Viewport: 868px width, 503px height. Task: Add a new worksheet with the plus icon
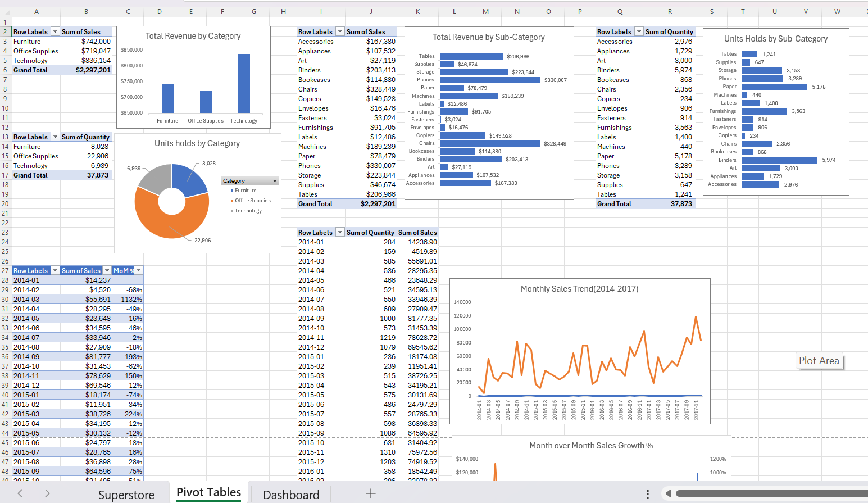click(371, 494)
